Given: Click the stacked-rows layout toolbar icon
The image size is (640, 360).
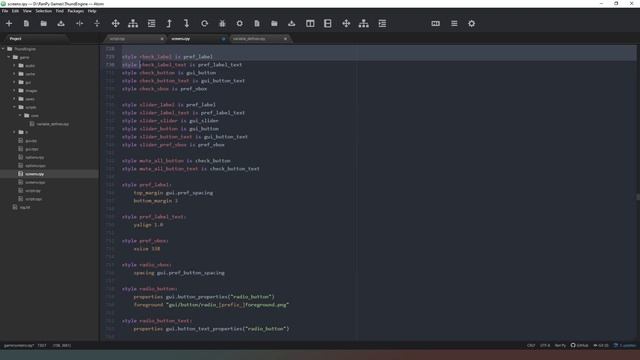Looking at the screenshot, I should pyautogui.click(x=327, y=24).
